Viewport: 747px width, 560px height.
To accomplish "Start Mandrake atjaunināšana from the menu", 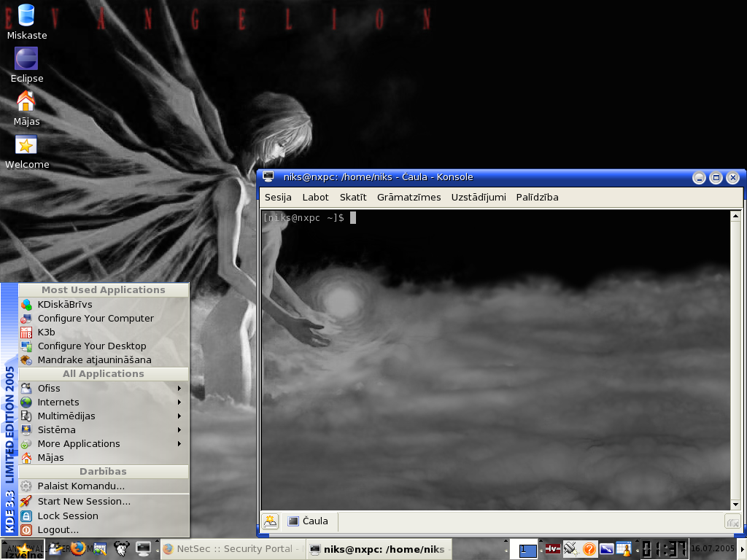I will click(104, 359).
